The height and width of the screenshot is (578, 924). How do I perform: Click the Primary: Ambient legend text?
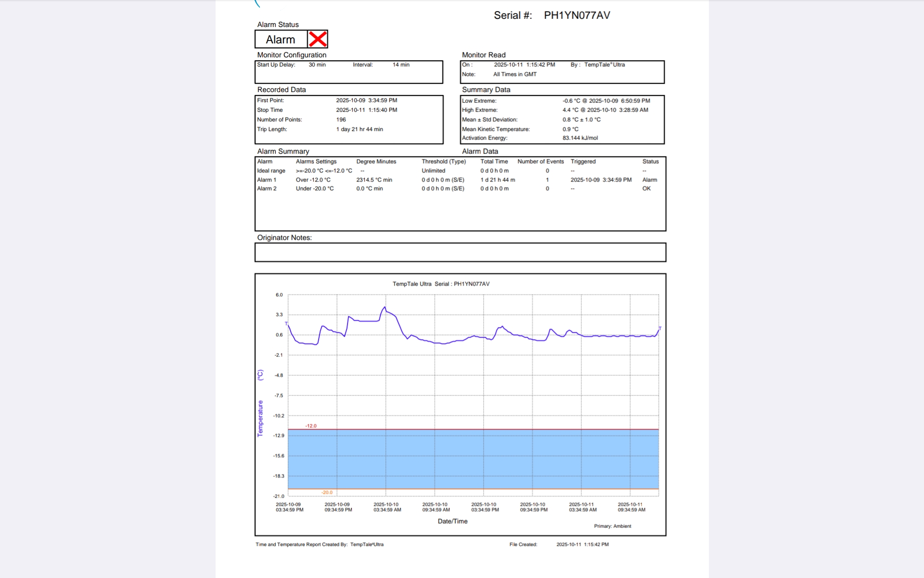[x=612, y=526]
